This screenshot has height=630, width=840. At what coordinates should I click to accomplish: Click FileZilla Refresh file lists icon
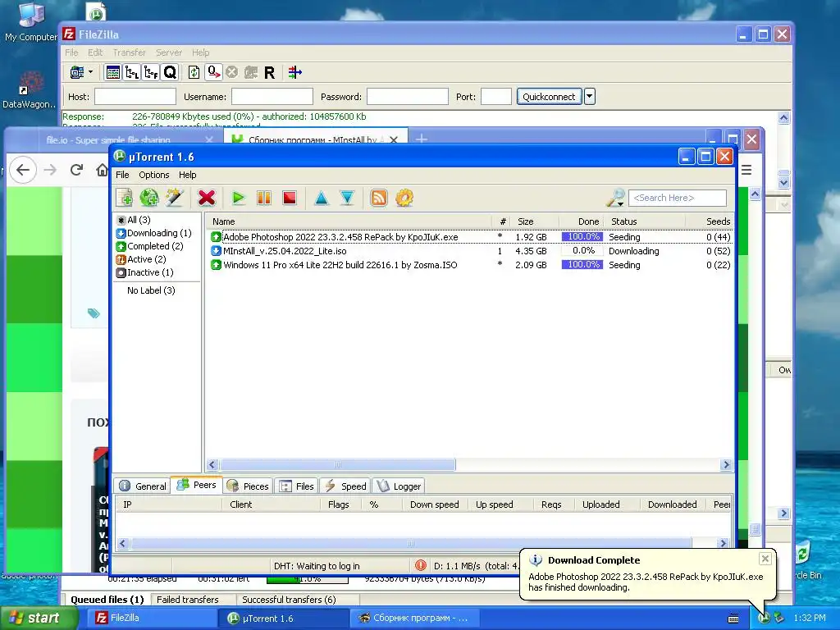pyautogui.click(x=194, y=72)
